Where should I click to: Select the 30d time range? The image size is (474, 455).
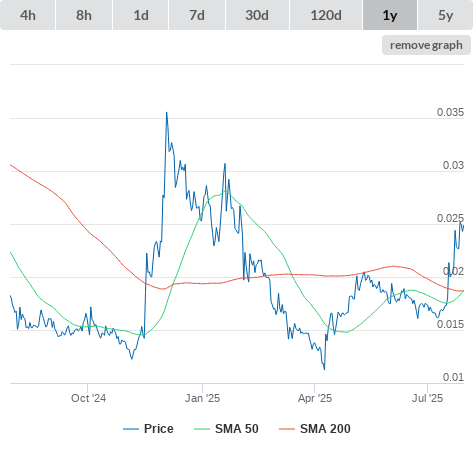(257, 15)
